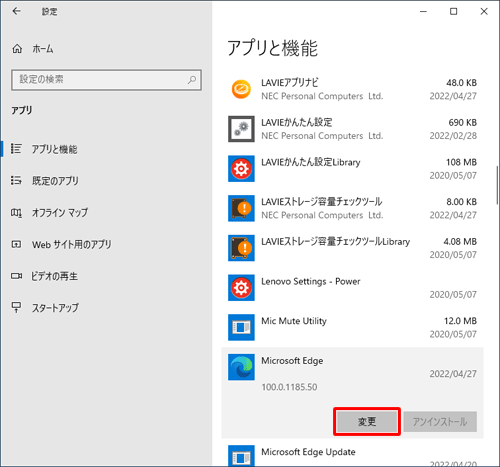Screen dimensions: 500x467
Task: Click the LAVIEストレージ容量チェックツール NEC Personal Computers icon
Action: 241,208
